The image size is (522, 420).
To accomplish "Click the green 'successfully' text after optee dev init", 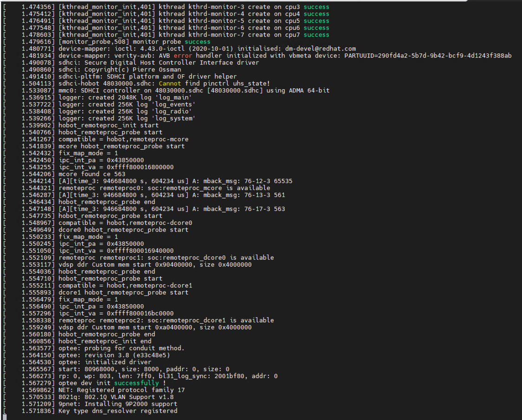I will (136, 383).
